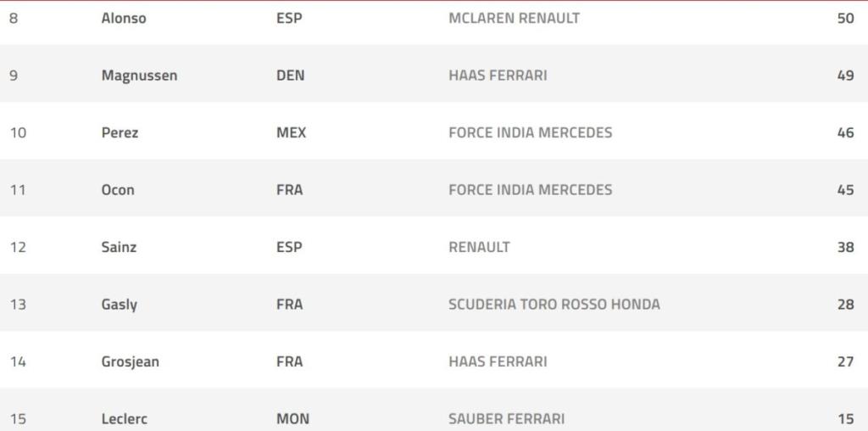868x431 pixels.
Task: Open Ocon driver entry
Action: 118,190
